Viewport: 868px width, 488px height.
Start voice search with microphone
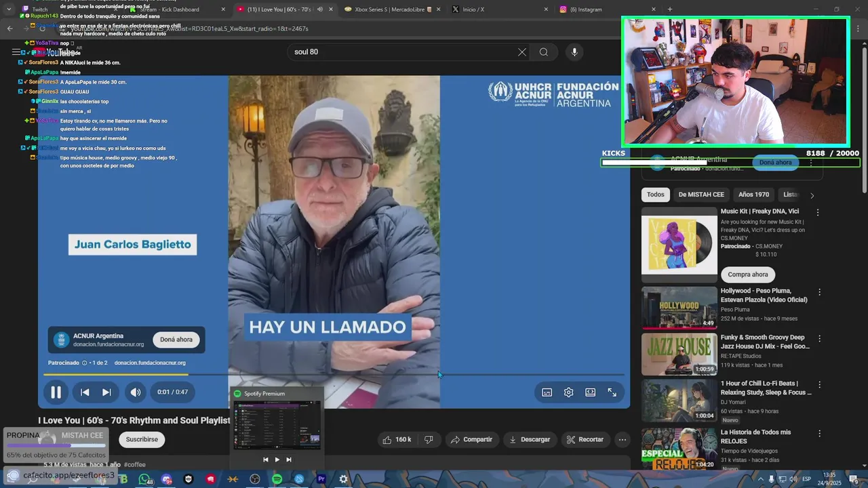574,52
